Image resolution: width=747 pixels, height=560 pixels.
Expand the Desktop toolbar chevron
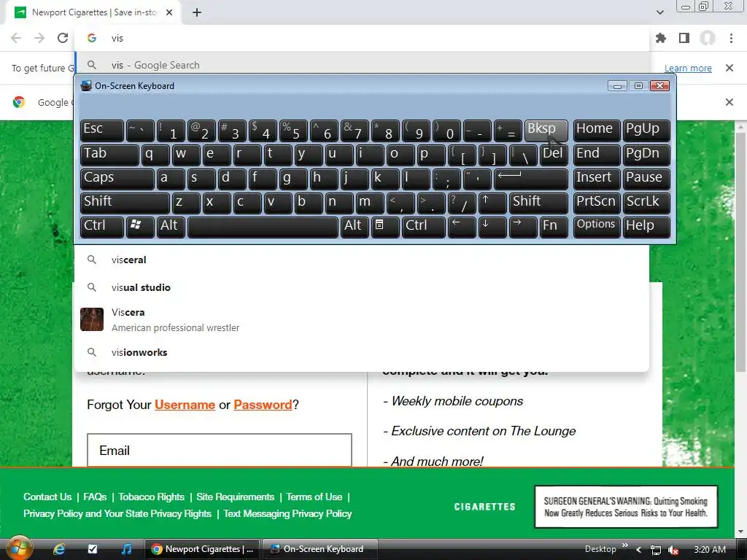click(625, 545)
